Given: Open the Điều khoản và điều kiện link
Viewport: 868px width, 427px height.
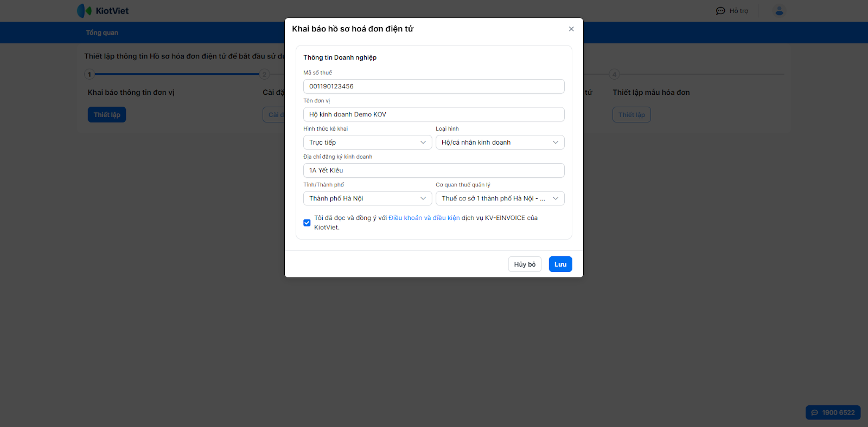Looking at the screenshot, I should pyautogui.click(x=424, y=218).
